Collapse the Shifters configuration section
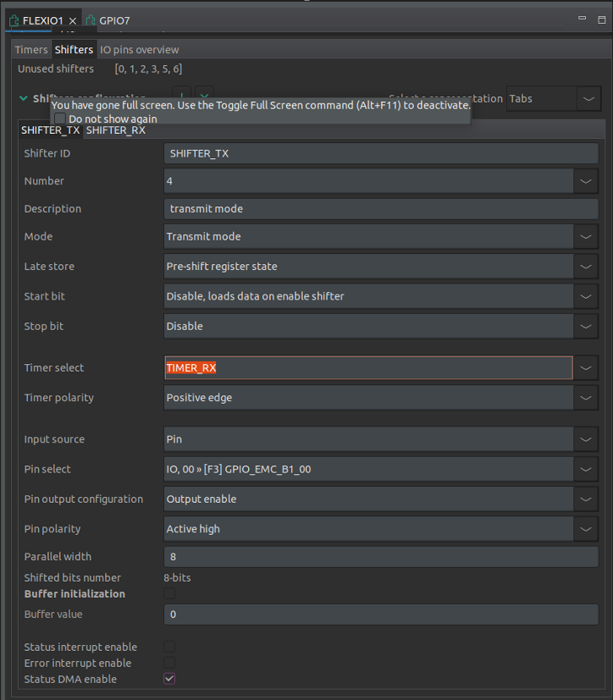Screen dimensions: 613x700 (24, 98)
